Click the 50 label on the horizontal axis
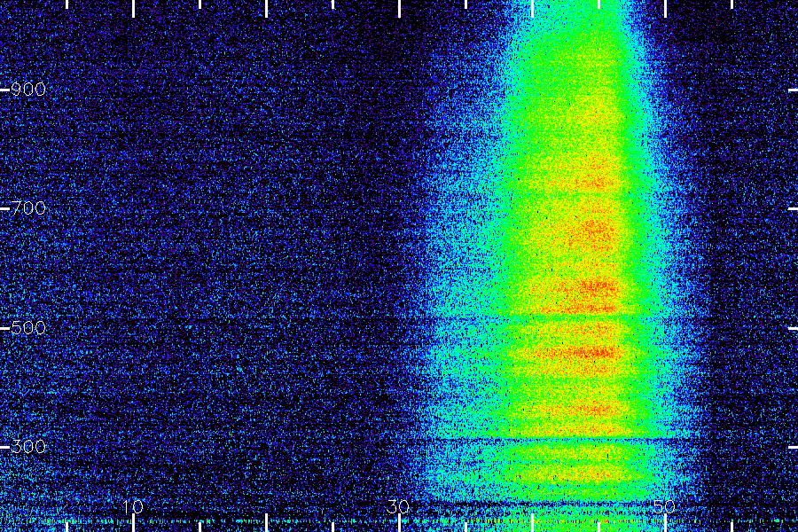This screenshot has height=532, width=798. (664, 506)
